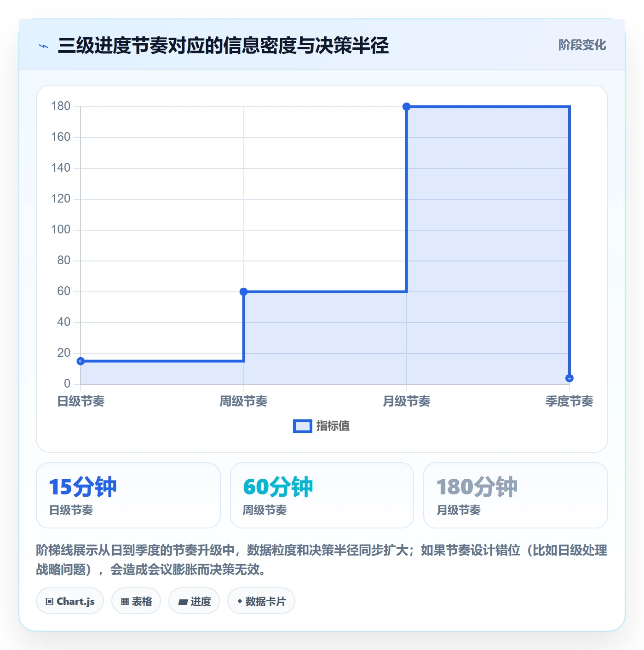The image size is (644, 650).
Task: Click the description paragraph starting 阶梯线展示
Action: [322, 560]
